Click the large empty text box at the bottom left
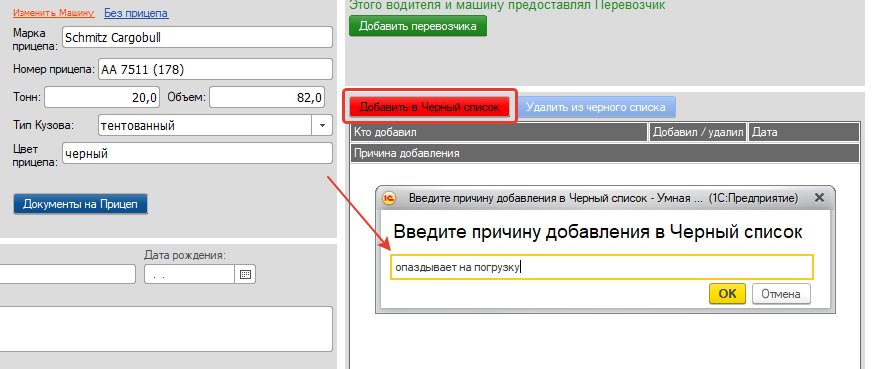Viewport: 890px width, 369px height. [x=166, y=329]
